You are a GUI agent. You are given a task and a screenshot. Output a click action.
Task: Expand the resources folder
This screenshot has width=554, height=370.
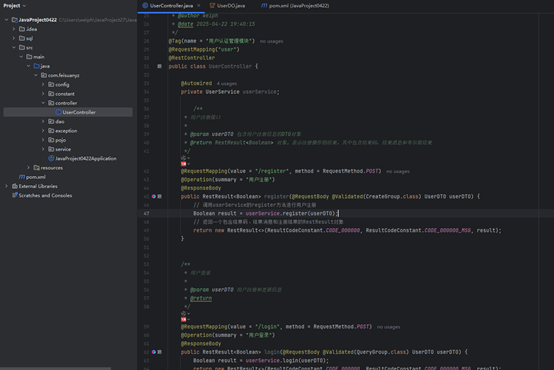coord(29,168)
